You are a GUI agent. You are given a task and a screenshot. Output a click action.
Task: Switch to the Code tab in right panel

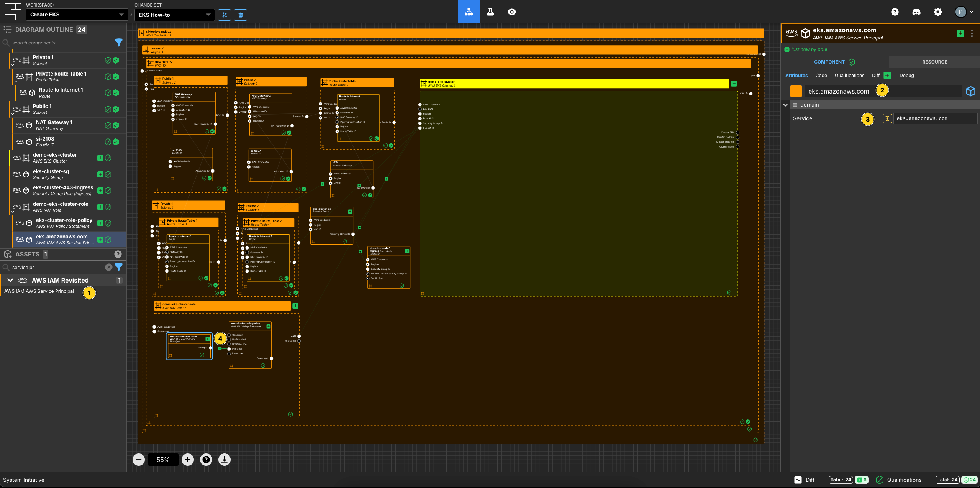pos(821,75)
